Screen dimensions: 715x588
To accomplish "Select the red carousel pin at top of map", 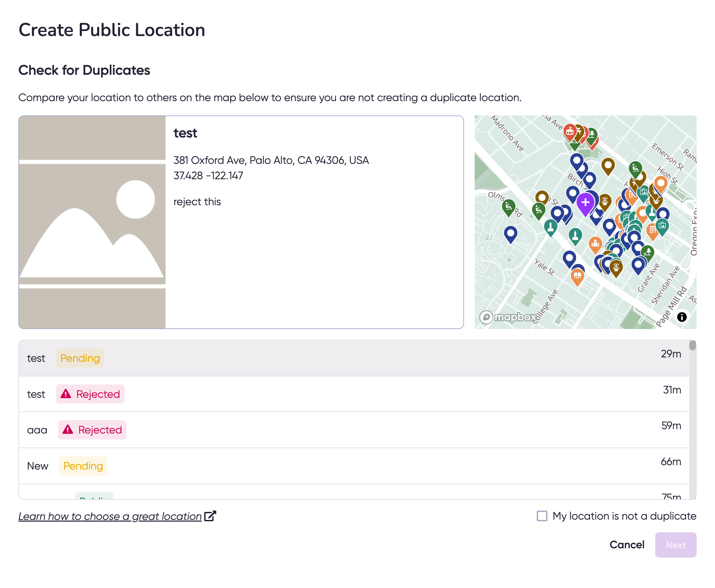I will pos(570,132).
